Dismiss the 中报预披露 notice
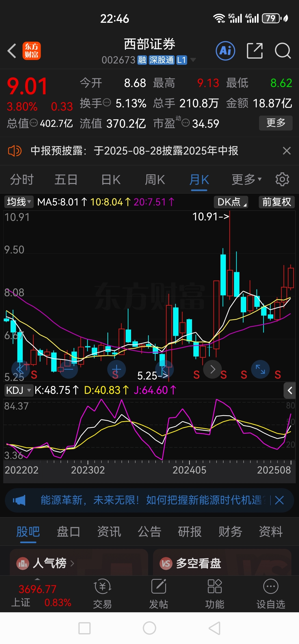The image size is (299, 644). [287, 151]
